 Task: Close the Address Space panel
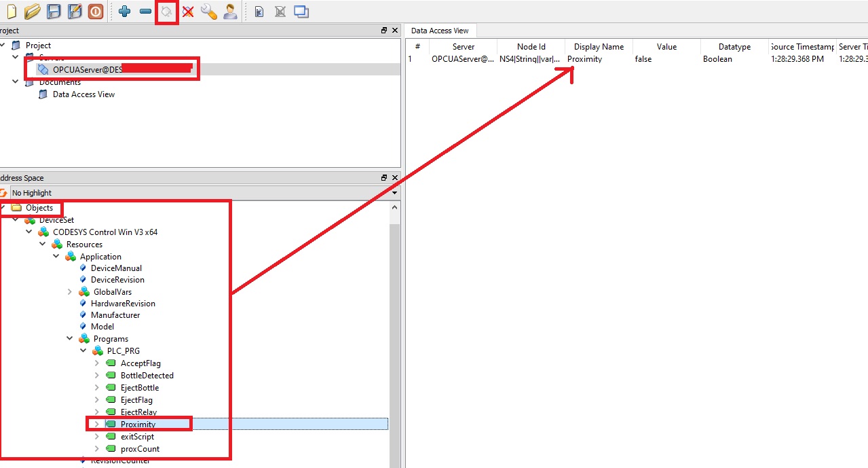coord(394,178)
